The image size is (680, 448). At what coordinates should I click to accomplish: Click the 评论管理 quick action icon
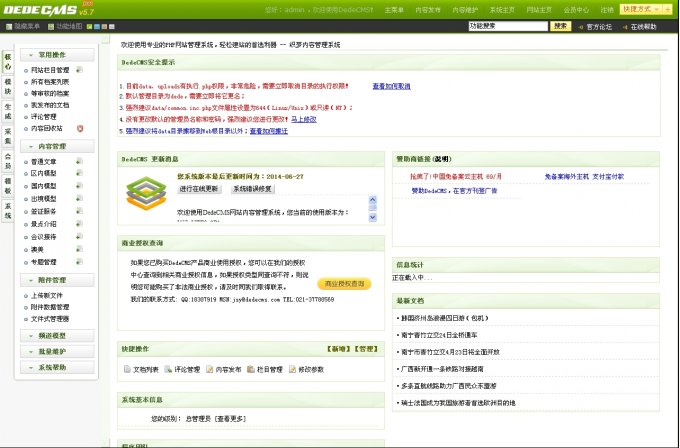tap(168, 369)
